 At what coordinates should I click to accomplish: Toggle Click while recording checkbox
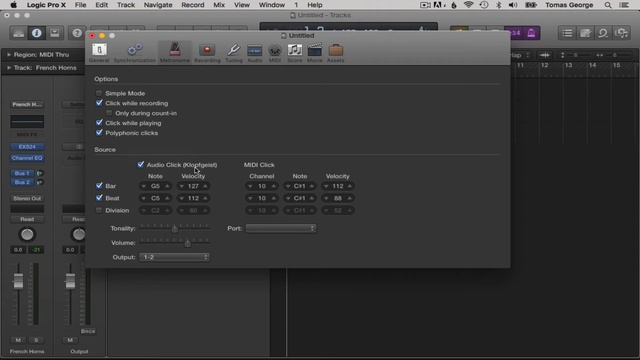click(99, 103)
